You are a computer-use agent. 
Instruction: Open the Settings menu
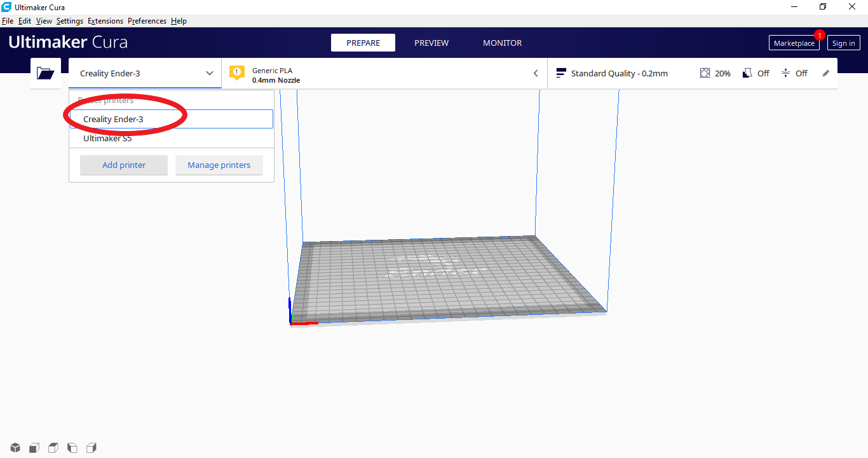[70, 21]
